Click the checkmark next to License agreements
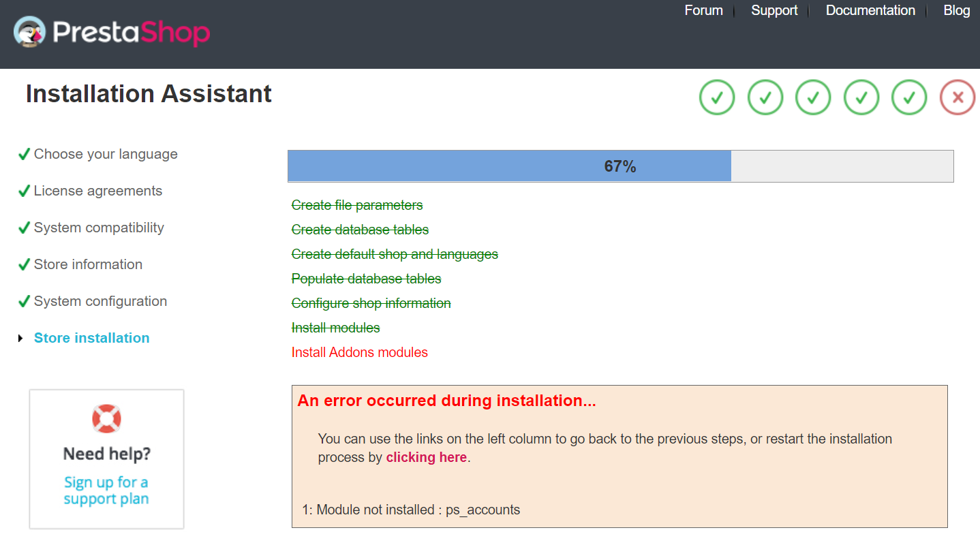Viewport: 980px width, 543px height. [23, 190]
